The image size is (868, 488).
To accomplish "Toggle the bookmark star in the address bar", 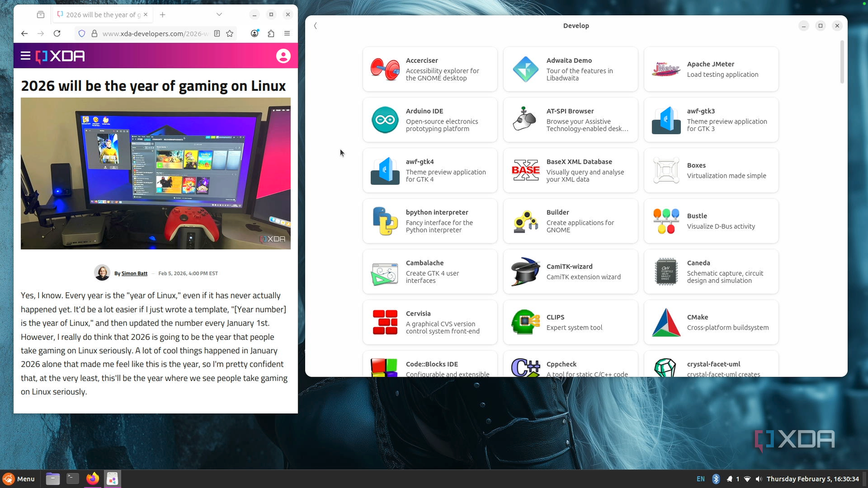I will coord(229,33).
